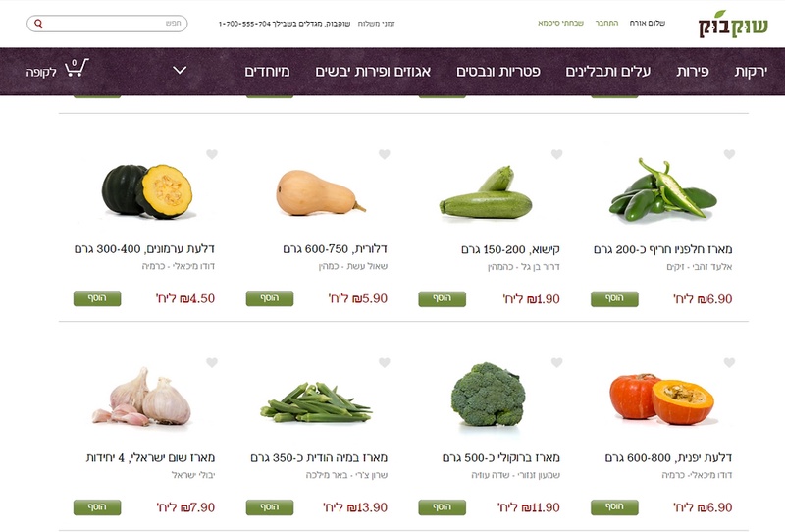785x532 pixels.
Task: Open the עלים ותבלינים category
Action: [x=607, y=71]
